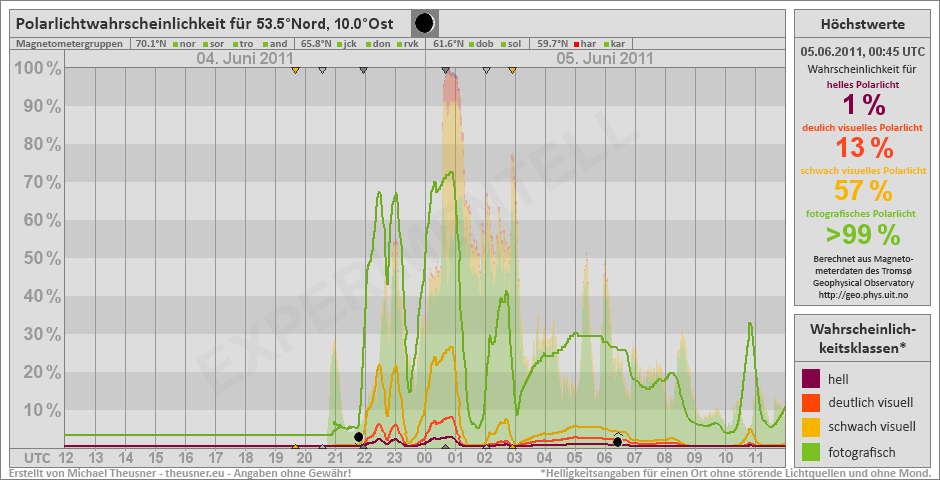This screenshot has width=940, height=480.
Task: Click the black moon phase icon
Action: click(424, 23)
